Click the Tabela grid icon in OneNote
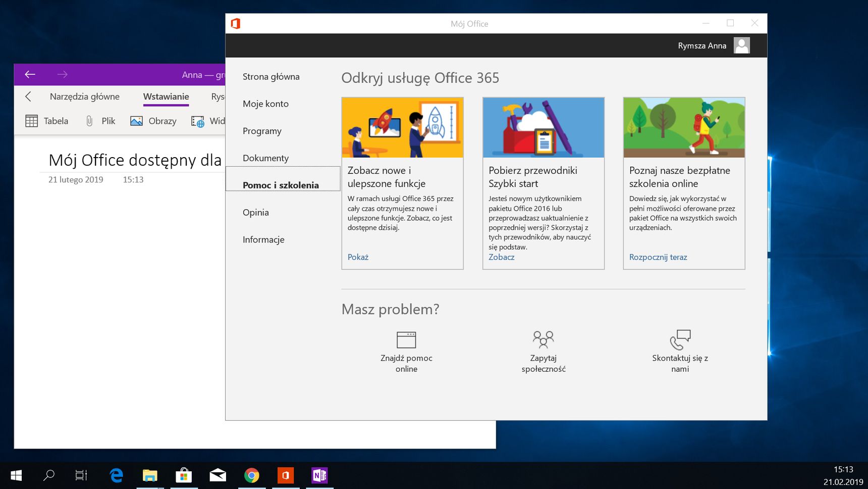This screenshot has width=868, height=489. pyautogui.click(x=31, y=121)
